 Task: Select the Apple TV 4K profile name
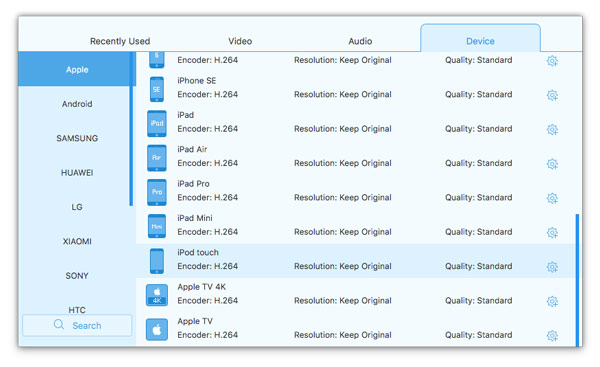(x=201, y=287)
